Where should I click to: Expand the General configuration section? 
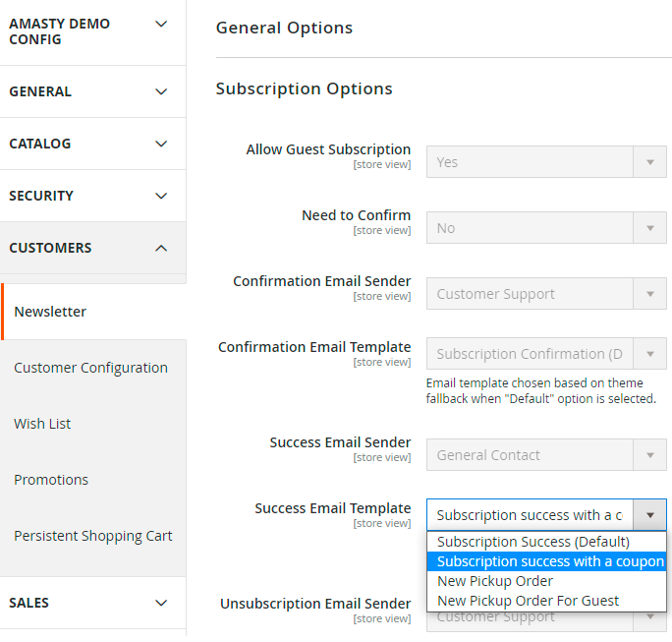click(x=161, y=91)
